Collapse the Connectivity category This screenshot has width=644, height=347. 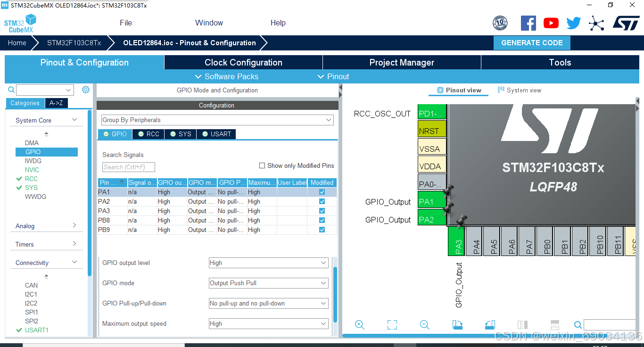[74, 262]
